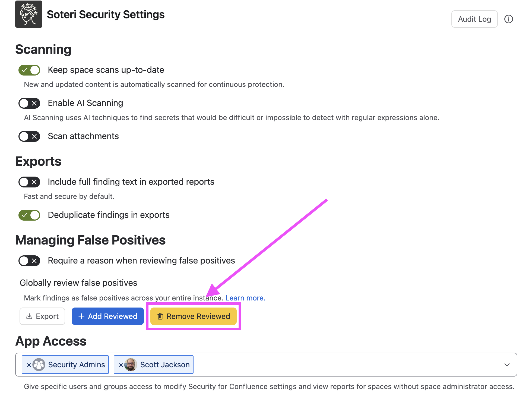Viewport: 532px width, 398px height.
Task: Click Add Reviewed button
Action: point(108,316)
